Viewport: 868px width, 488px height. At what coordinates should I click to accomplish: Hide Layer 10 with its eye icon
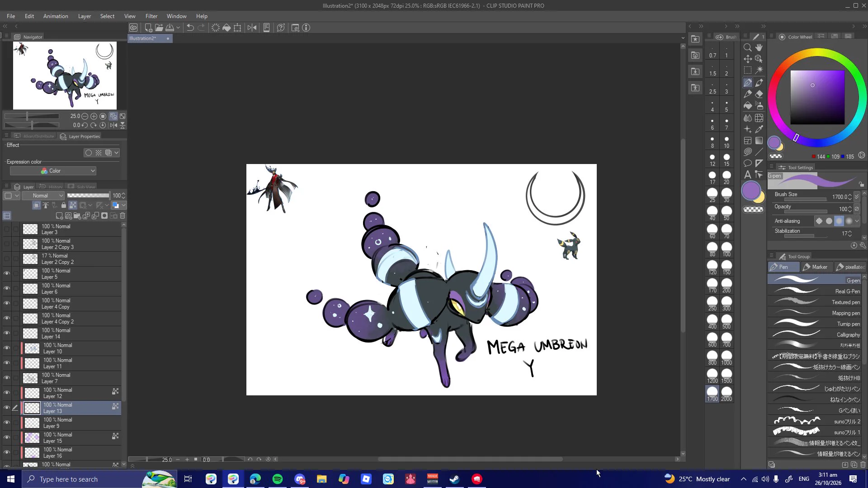pos(7,348)
